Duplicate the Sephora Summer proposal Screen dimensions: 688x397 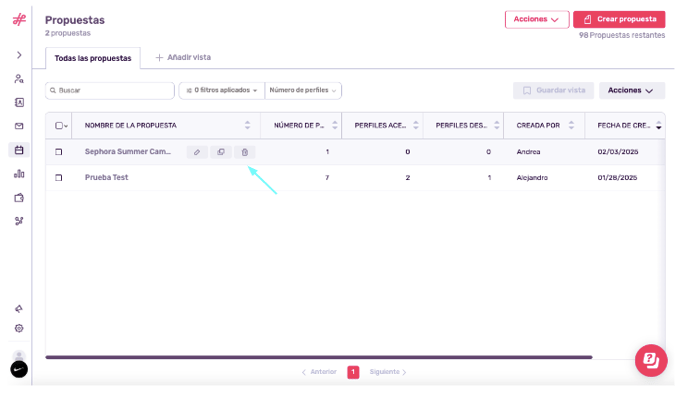click(x=221, y=152)
